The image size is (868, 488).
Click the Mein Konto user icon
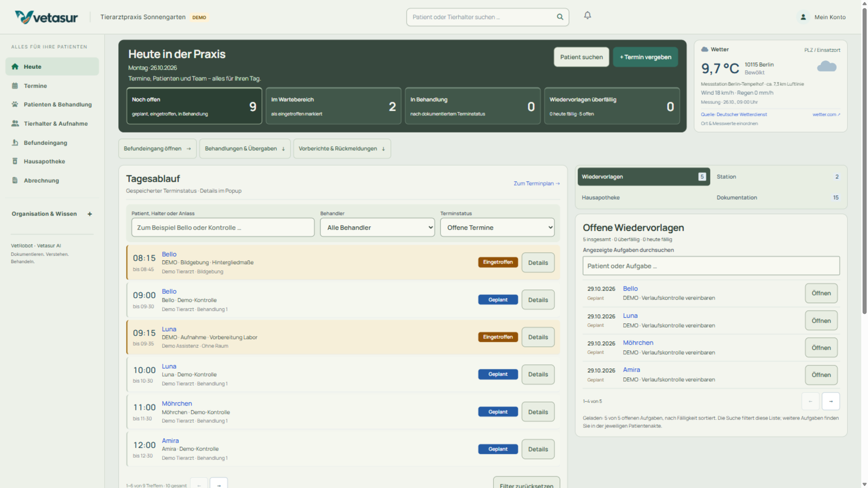click(803, 17)
